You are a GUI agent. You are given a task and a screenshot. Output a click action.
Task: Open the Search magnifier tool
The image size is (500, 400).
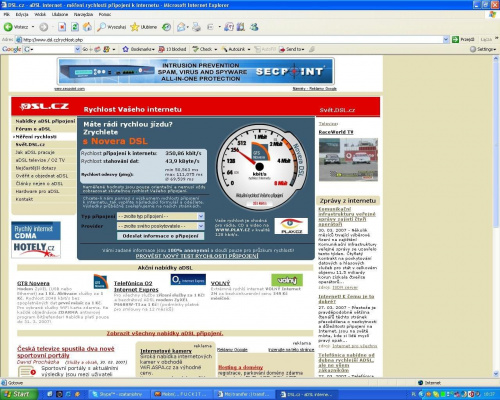tap(101, 27)
